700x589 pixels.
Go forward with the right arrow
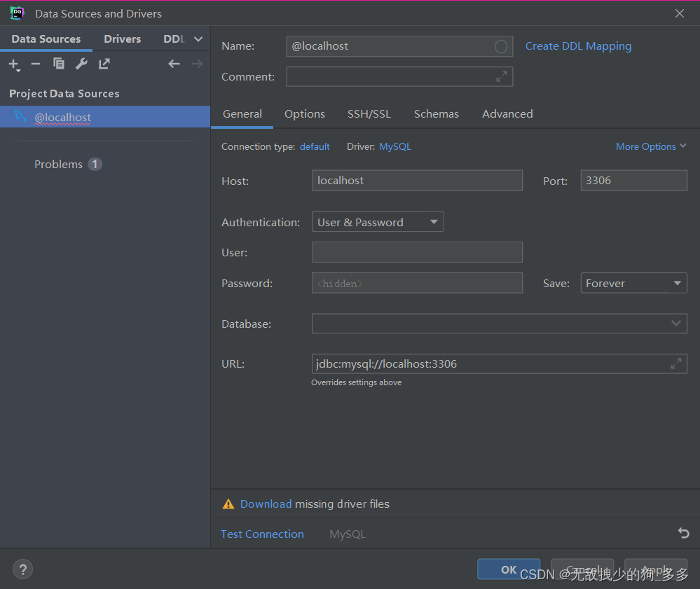click(197, 64)
